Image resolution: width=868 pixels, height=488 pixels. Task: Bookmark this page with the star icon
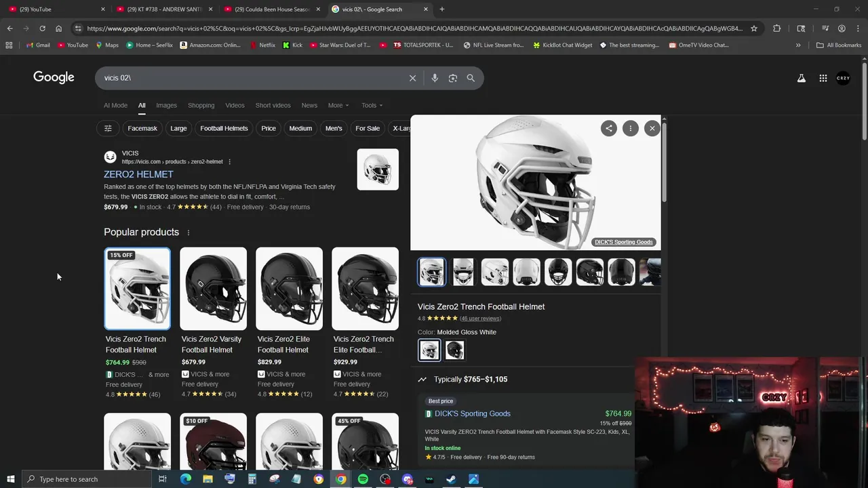tap(754, 28)
